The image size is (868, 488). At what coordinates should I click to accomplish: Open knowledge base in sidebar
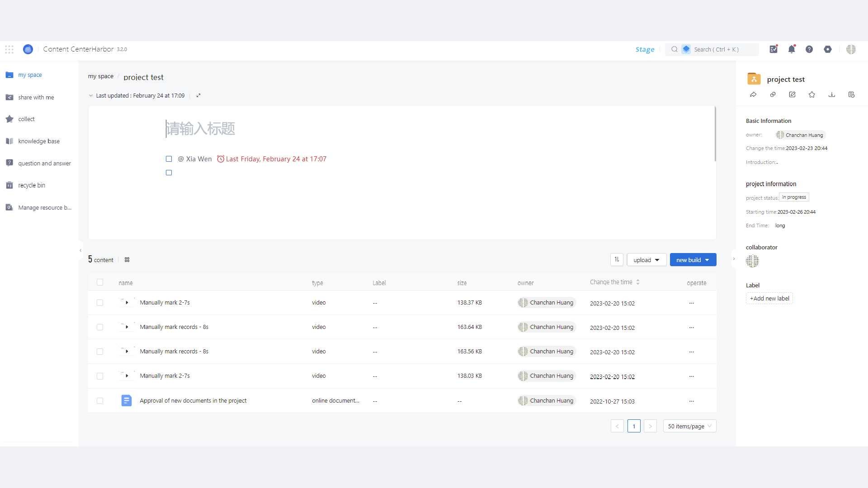click(x=38, y=141)
